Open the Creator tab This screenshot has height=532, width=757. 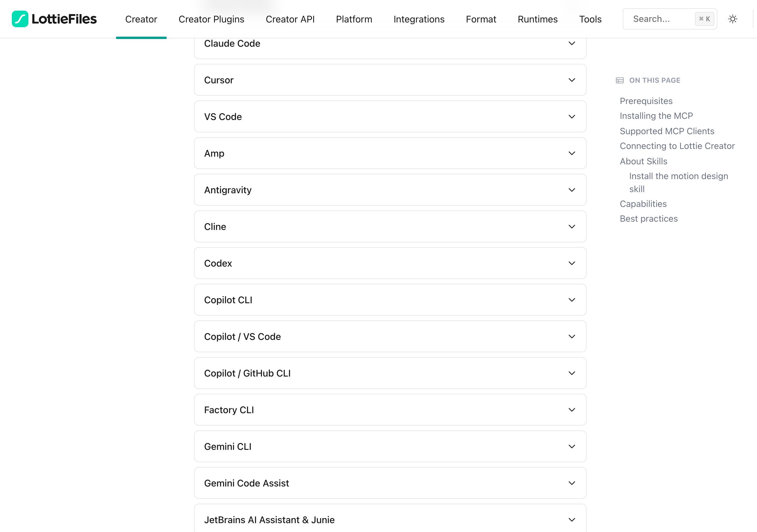coord(141,19)
